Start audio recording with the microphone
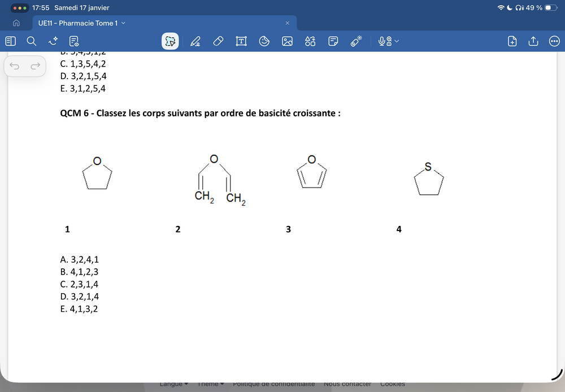The width and height of the screenshot is (565, 392). (385, 41)
